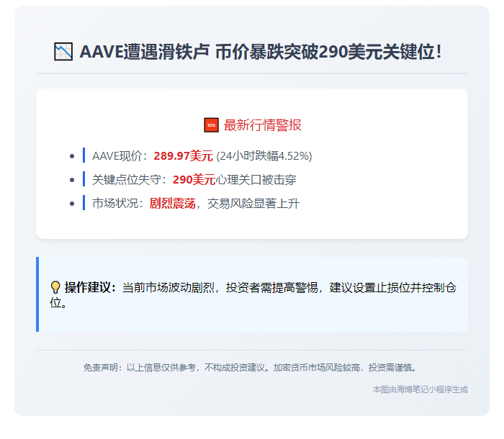Screen dimensions: 504x439
Task: Click the red 290美元 in second bullet
Action: tap(194, 180)
